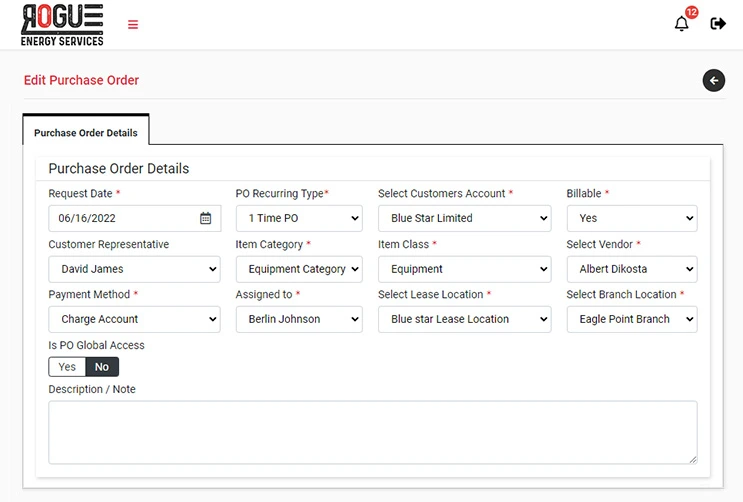Click the logout icon
This screenshot has height=502, width=743.
click(x=718, y=24)
